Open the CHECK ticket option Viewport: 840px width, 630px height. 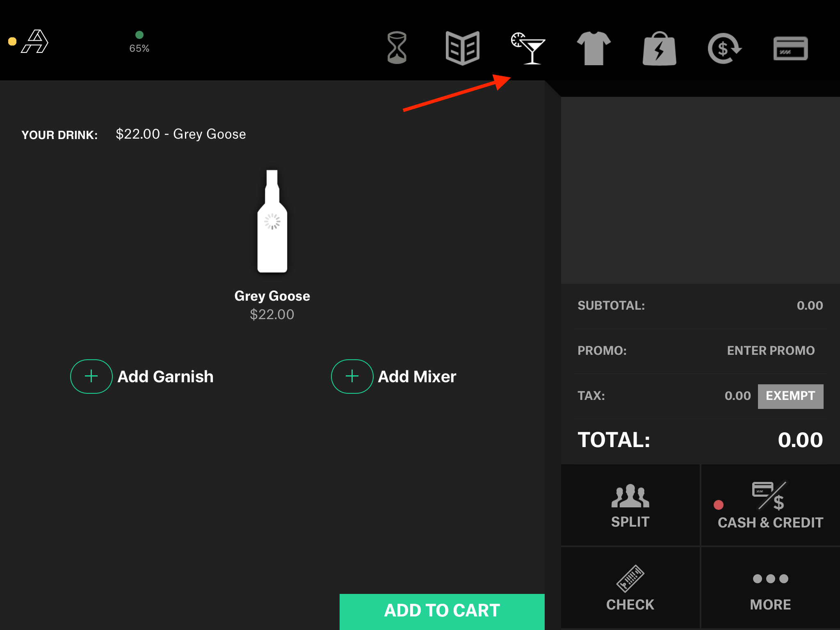tap(630, 587)
